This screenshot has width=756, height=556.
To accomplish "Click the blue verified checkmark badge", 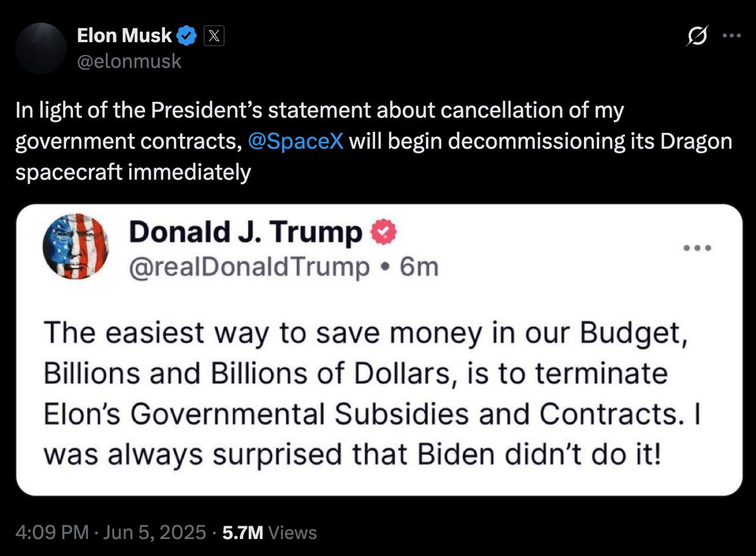I will coord(186,37).
